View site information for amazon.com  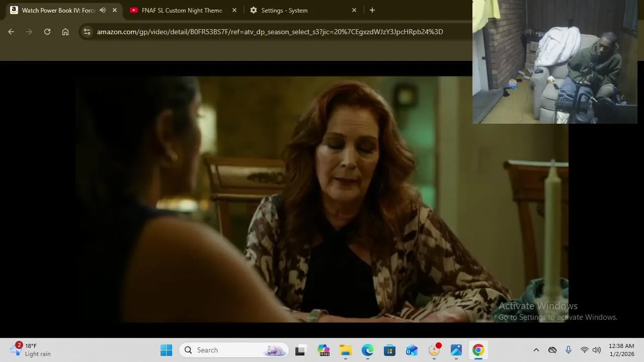pyautogui.click(x=87, y=32)
